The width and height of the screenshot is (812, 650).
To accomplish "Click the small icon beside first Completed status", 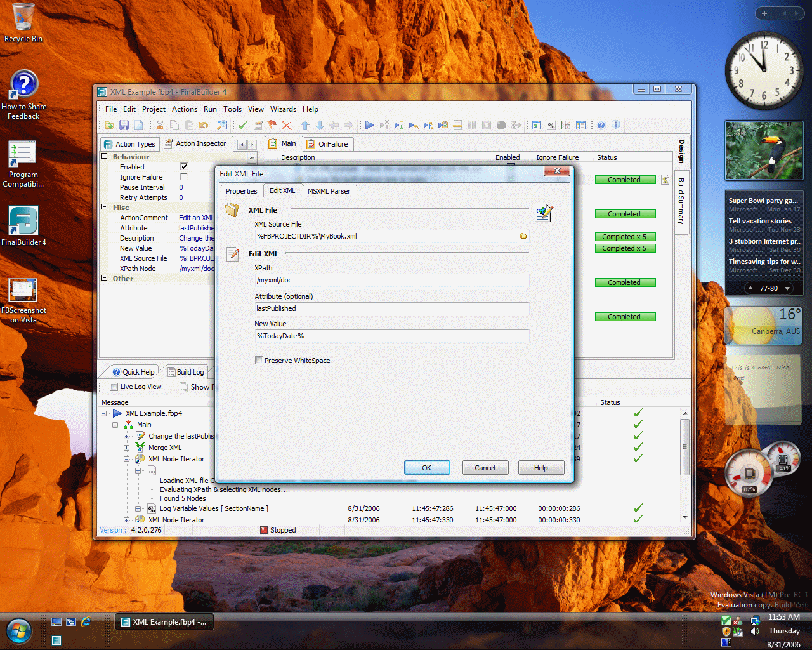I will pyautogui.click(x=665, y=180).
